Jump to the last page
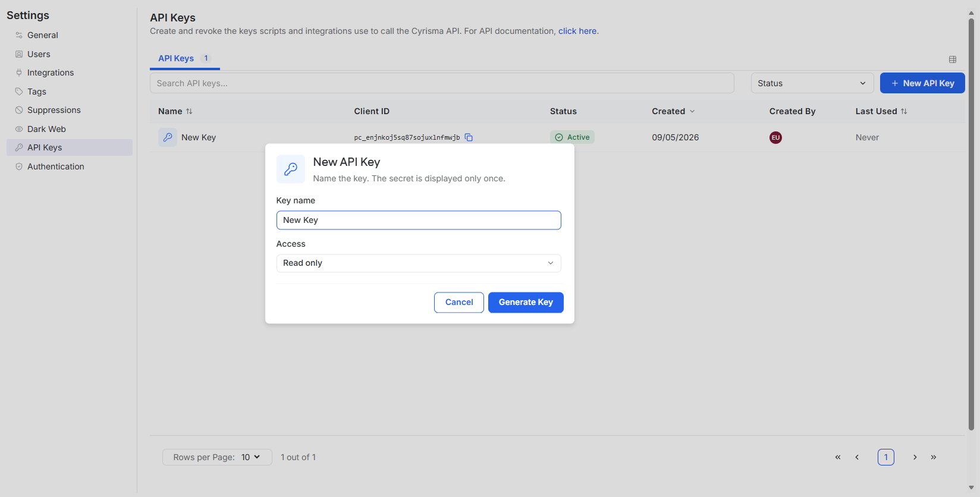 (x=934, y=457)
